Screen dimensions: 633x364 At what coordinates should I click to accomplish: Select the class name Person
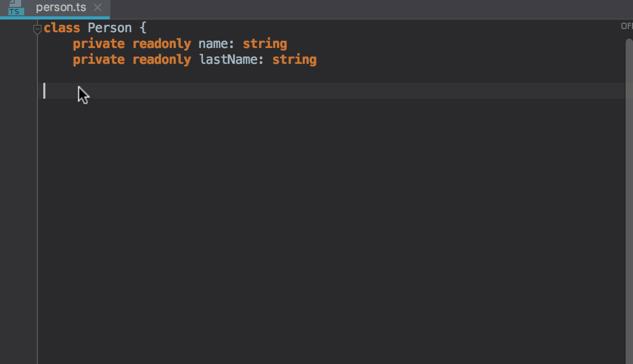point(110,27)
